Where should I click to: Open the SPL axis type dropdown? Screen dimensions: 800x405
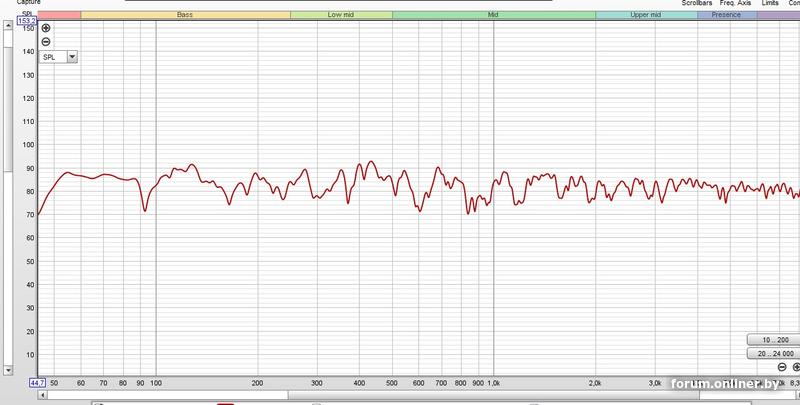72,57
